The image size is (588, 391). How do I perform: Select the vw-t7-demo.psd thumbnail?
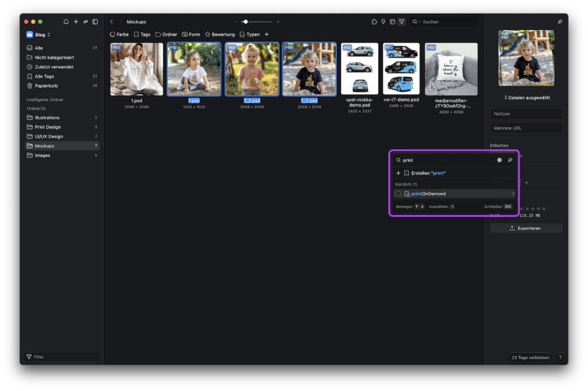click(401, 68)
